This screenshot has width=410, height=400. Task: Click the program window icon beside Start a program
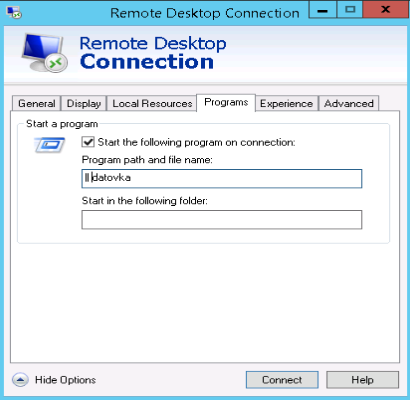tap(50, 145)
